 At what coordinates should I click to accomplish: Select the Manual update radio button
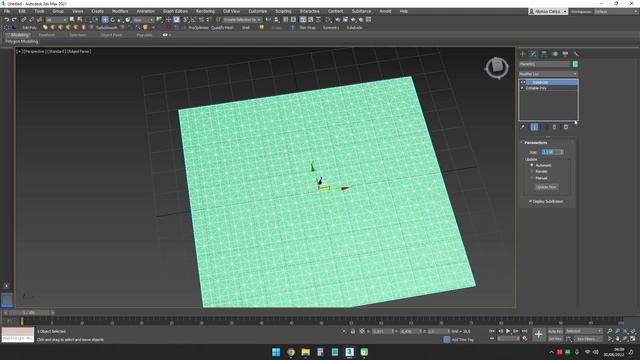point(532,178)
